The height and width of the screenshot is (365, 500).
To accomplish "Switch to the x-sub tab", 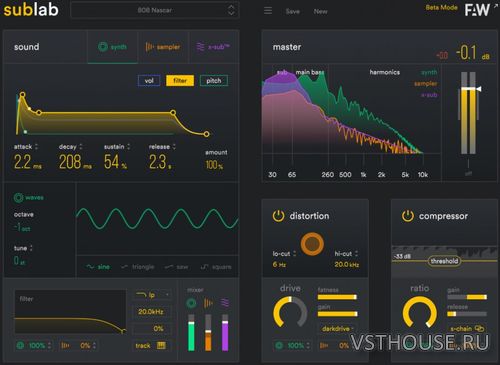I will (x=214, y=47).
